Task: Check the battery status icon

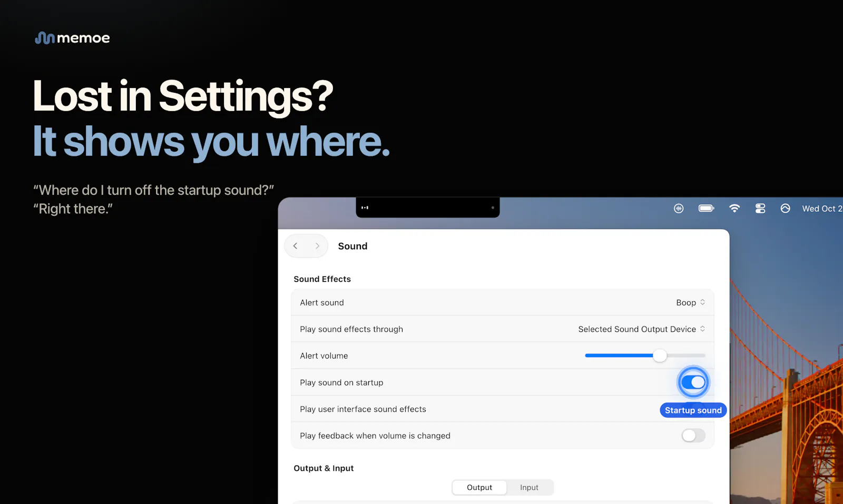Action: pyautogui.click(x=706, y=209)
